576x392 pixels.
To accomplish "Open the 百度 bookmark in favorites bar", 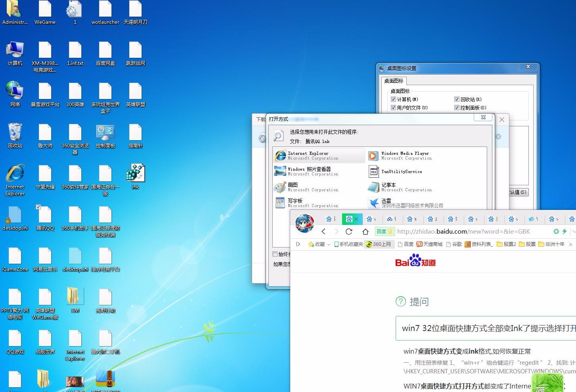I will 406,244.
